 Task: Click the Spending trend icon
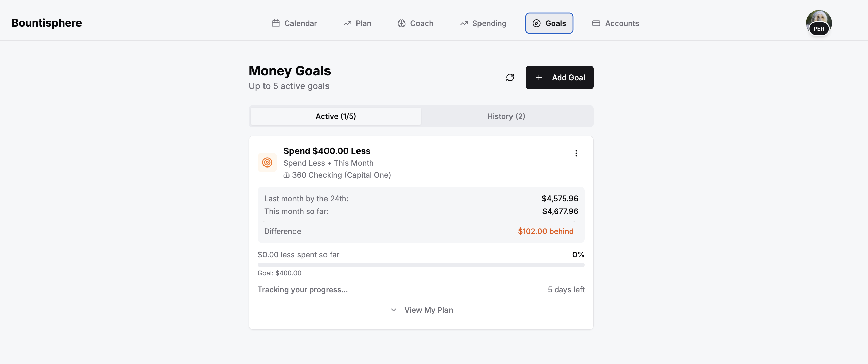[x=464, y=23]
